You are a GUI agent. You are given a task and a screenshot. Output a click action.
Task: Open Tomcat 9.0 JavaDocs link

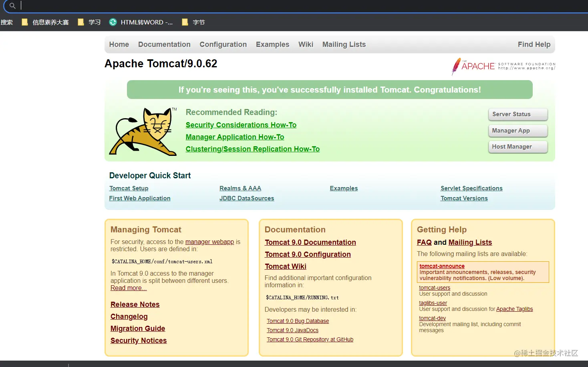[x=293, y=330]
